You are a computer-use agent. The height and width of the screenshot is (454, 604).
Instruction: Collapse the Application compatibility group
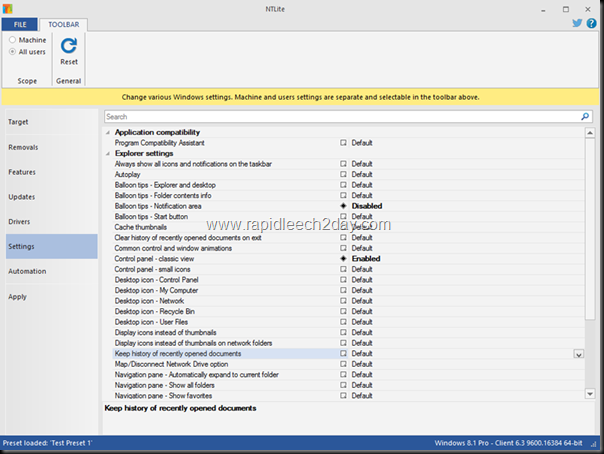click(108, 132)
